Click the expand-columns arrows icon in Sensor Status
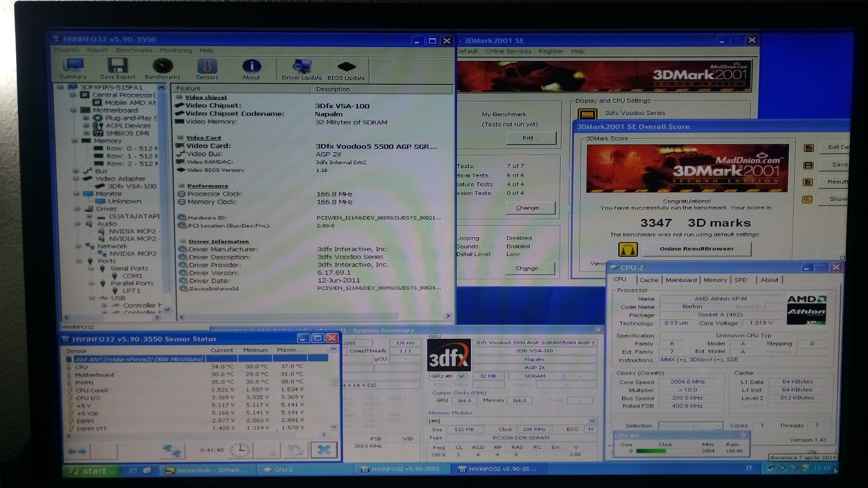 [x=77, y=451]
